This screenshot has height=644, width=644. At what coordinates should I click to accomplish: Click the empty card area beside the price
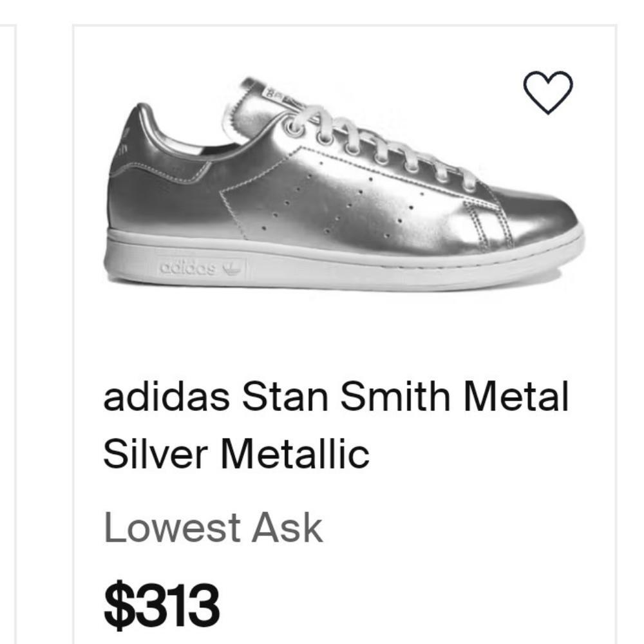[x=419, y=605]
